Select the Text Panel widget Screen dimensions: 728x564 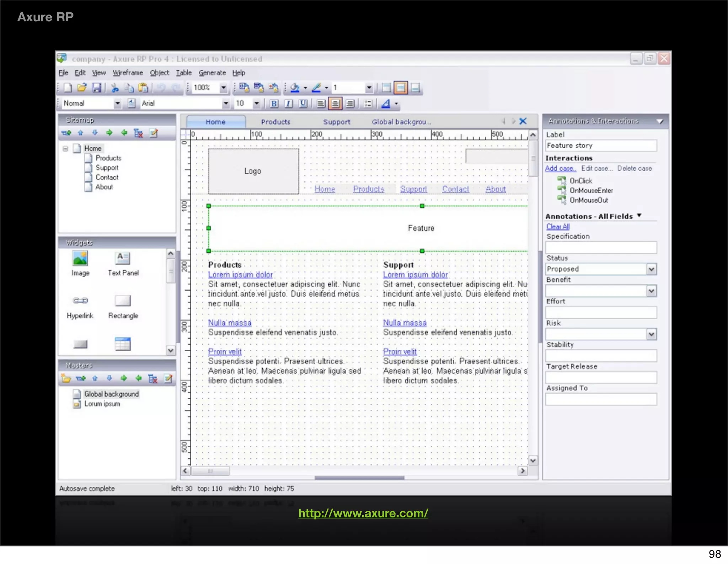(123, 263)
